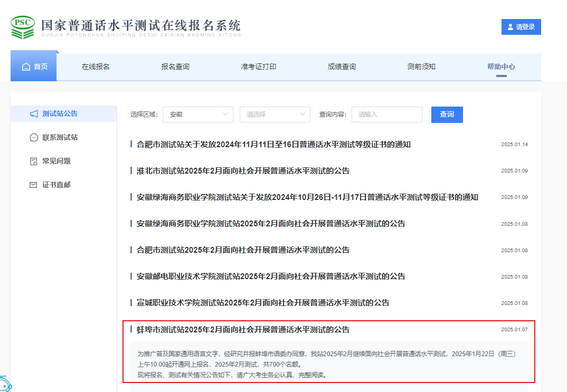Open 安徽邮电职业技术学院2025年2月测试公告
This screenshot has height=392, width=567.
click(x=271, y=276)
